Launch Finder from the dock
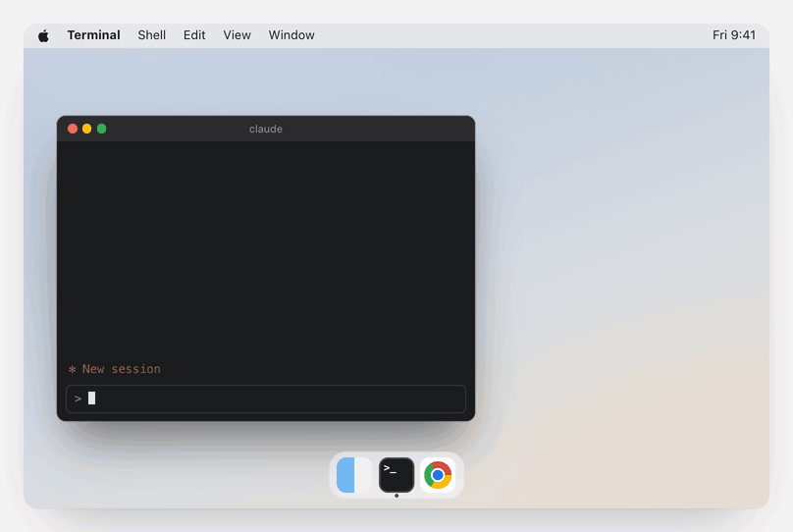Viewport: 793px width, 532px height. click(354, 475)
